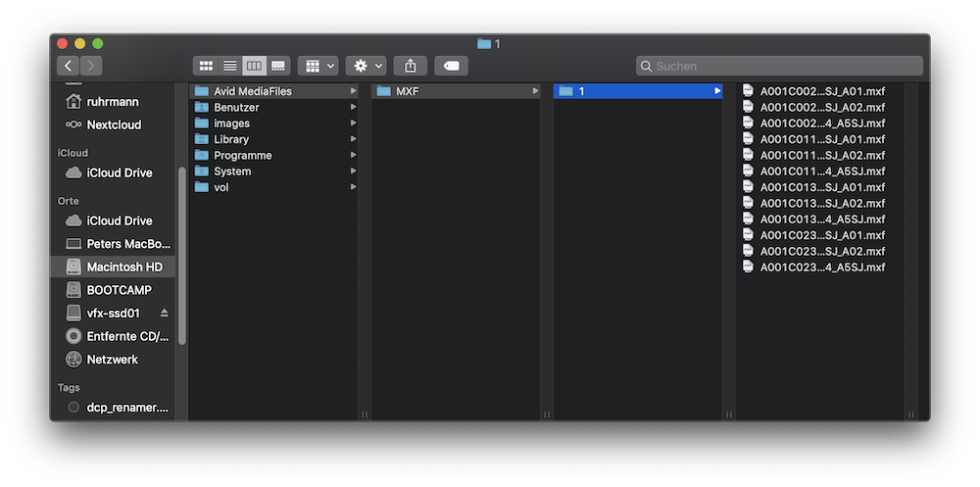Screen dimensions: 980x487
Task: Open the group-by arrangement dropdown
Action: pos(319,66)
